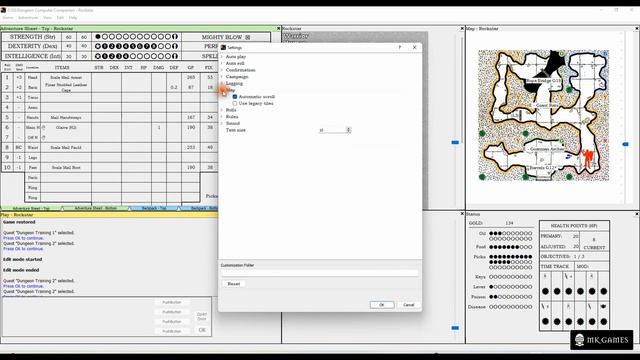Expand Rules settings group
640x360 pixels.
222,117
